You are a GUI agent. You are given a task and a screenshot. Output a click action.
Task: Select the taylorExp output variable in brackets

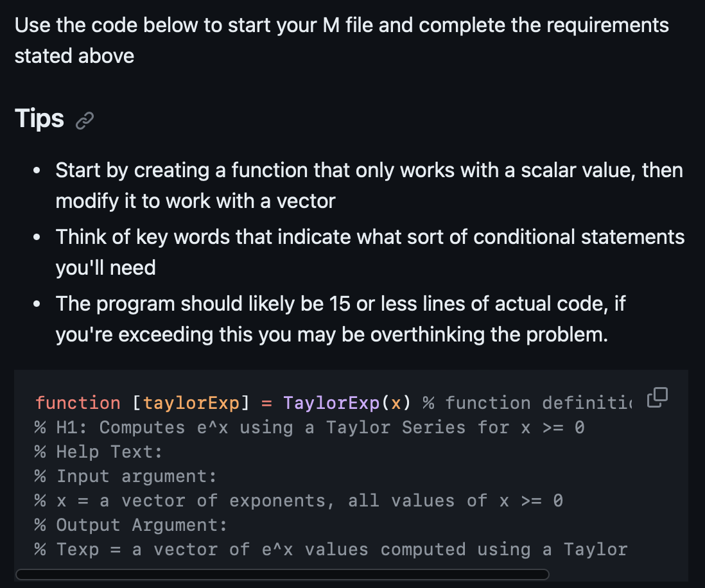pyautogui.click(x=191, y=402)
